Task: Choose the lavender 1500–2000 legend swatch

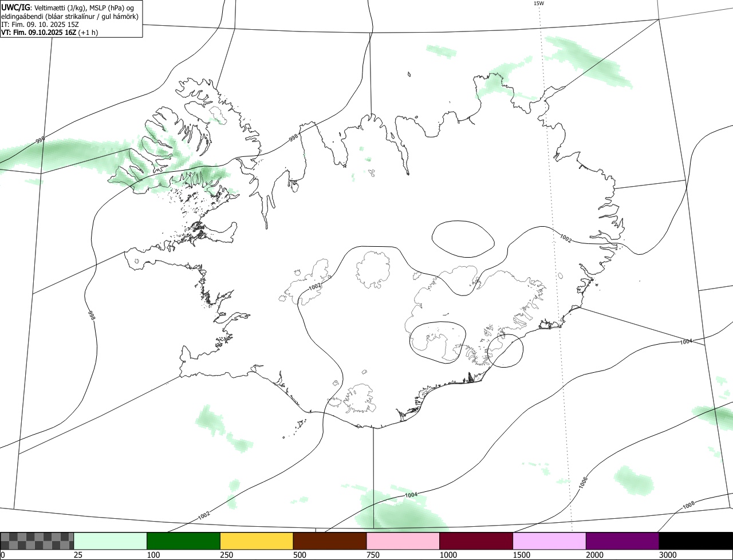Action: pos(550,541)
